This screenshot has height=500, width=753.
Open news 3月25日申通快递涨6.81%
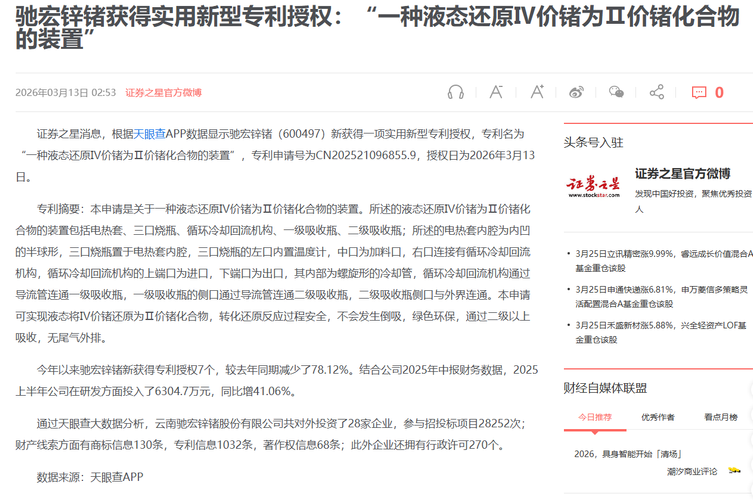click(x=662, y=296)
